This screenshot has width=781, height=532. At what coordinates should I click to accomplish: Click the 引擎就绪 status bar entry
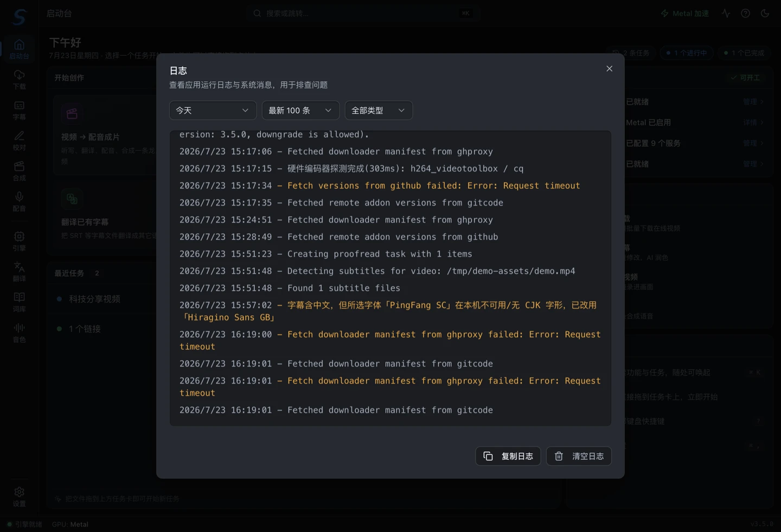pos(25,524)
